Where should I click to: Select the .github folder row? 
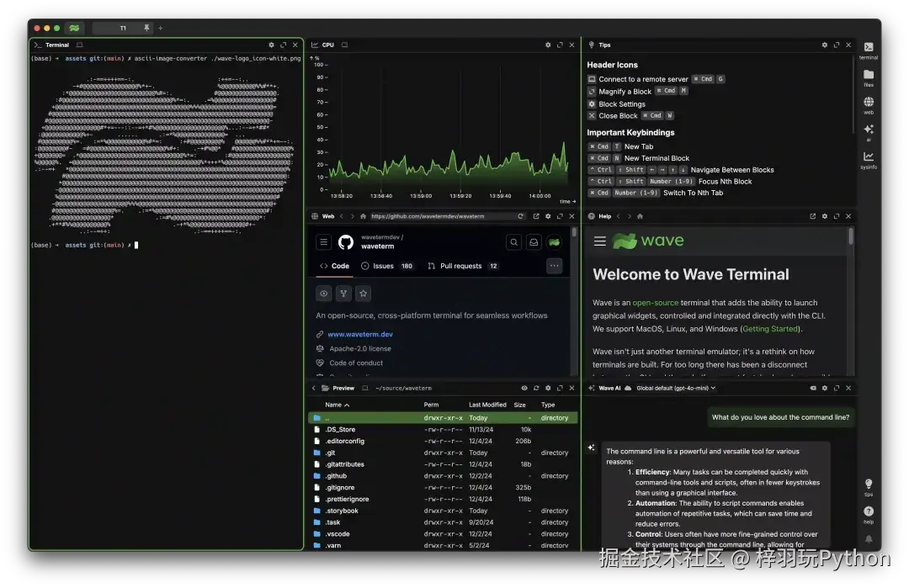[x=443, y=475]
